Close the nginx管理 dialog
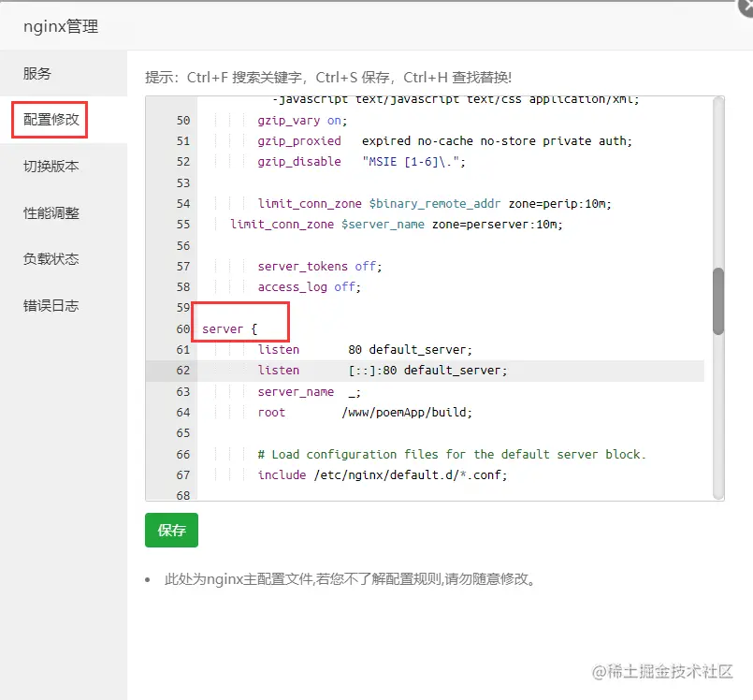 (x=746, y=7)
